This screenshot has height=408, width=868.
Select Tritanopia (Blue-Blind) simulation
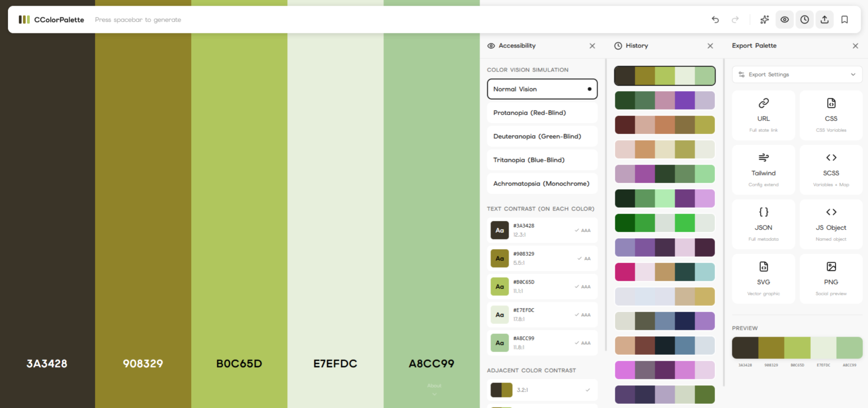[x=541, y=160]
